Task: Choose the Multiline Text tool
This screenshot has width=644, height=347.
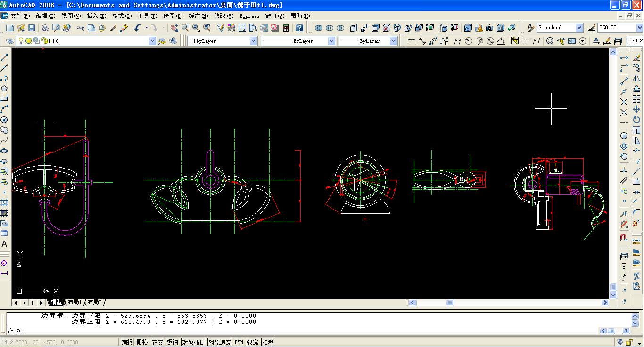Action: click(4, 244)
